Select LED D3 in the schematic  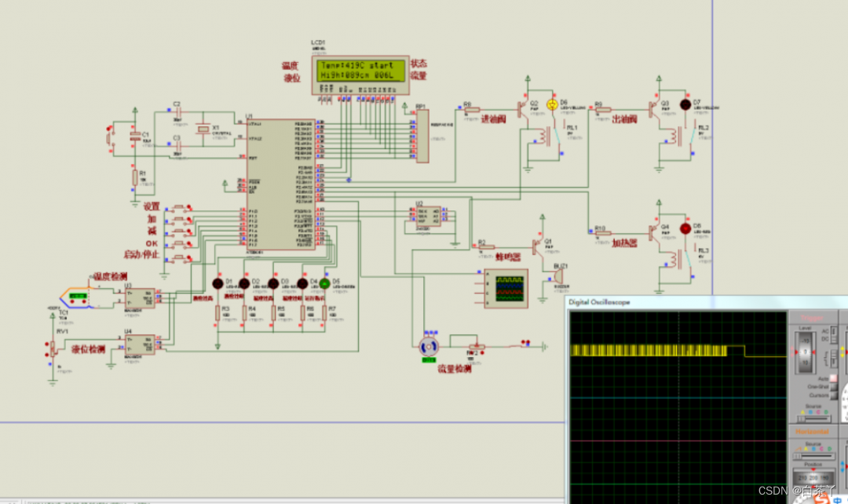273,283
